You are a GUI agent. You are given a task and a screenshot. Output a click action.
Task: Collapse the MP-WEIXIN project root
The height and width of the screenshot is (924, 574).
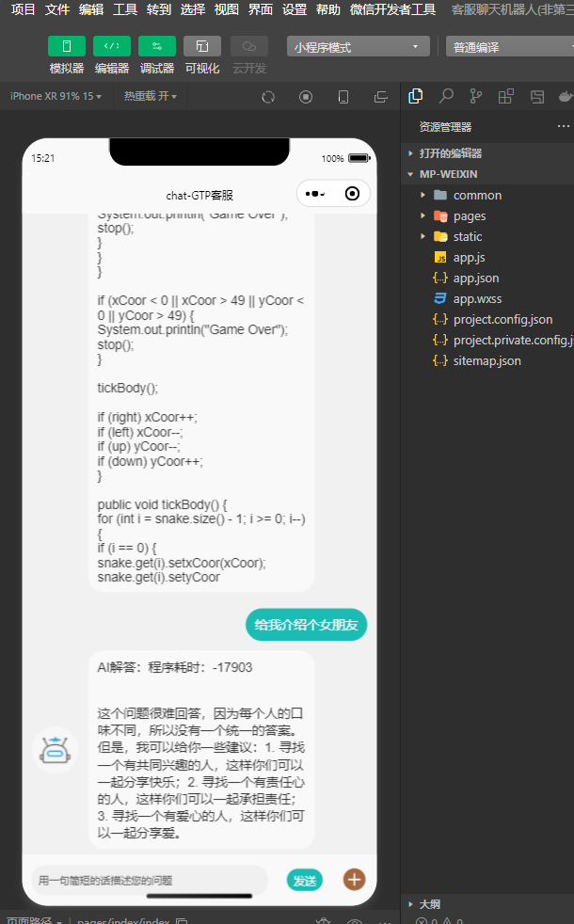click(x=487, y=174)
